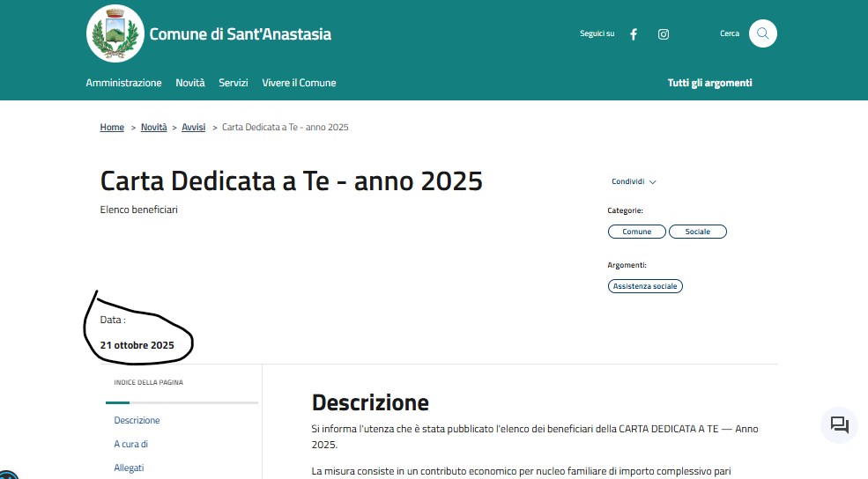Navigate to Avvisi in the breadcrumb
Viewport: 868px width, 479px height.
pyautogui.click(x=193, y=128)
